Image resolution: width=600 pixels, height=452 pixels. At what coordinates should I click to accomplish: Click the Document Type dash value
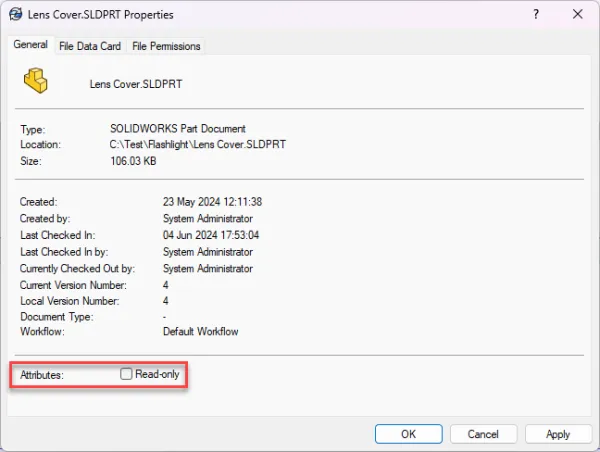[165, 317]
